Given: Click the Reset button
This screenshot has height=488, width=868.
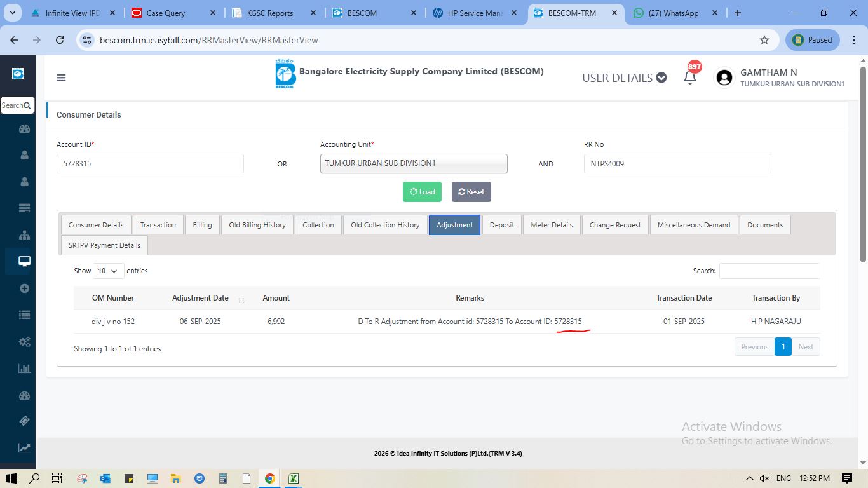Looking at the screenshot, I should pos(471,192).
